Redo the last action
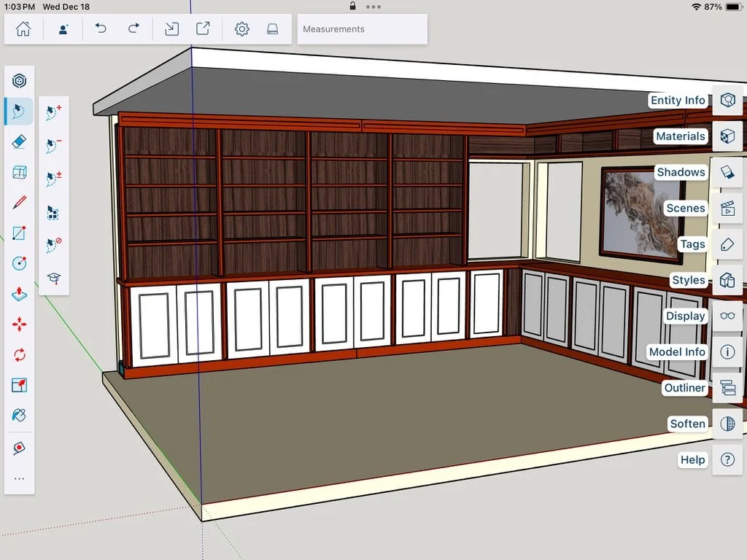 coord(134,29)
